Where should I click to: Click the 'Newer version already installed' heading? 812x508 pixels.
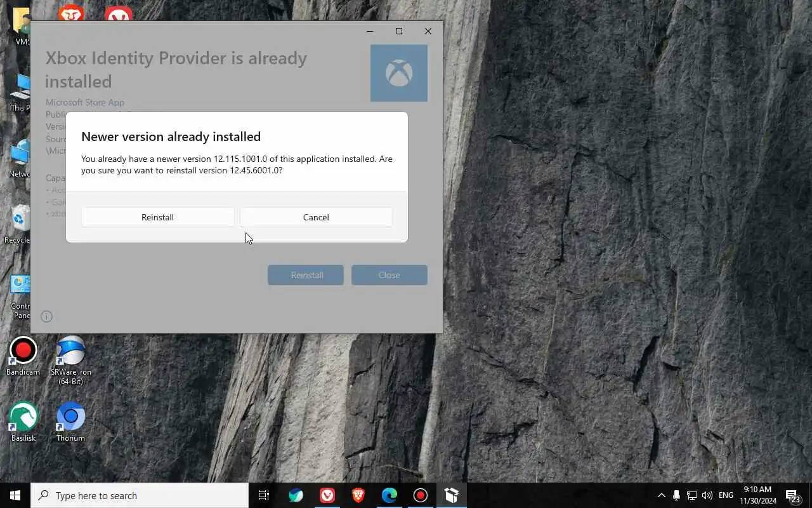tap(171, 137)
